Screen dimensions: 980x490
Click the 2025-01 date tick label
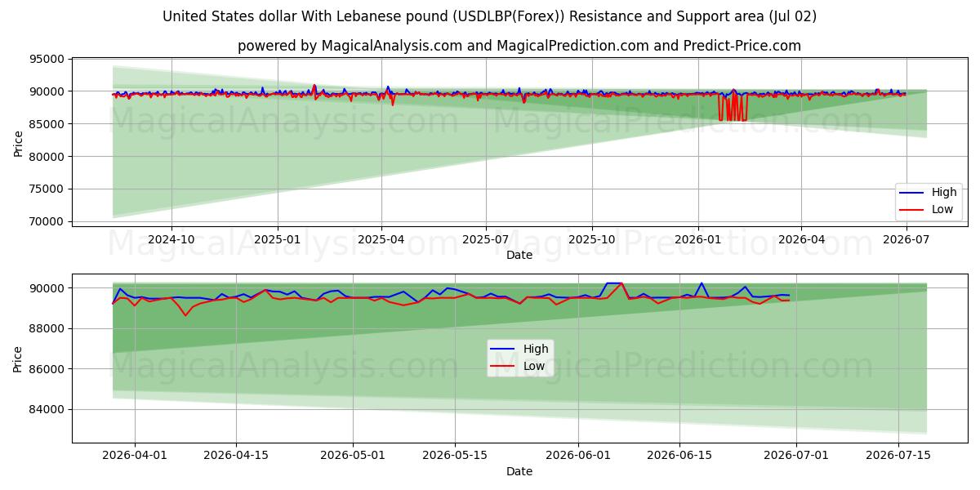point(277,238)
